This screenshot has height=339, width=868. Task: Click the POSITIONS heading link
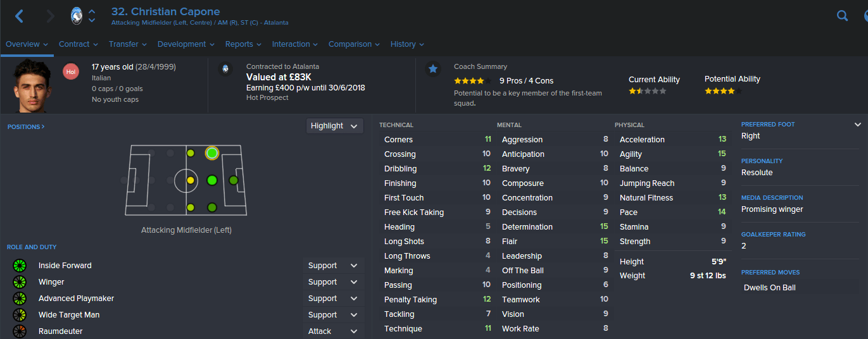[x=26, y=127]
